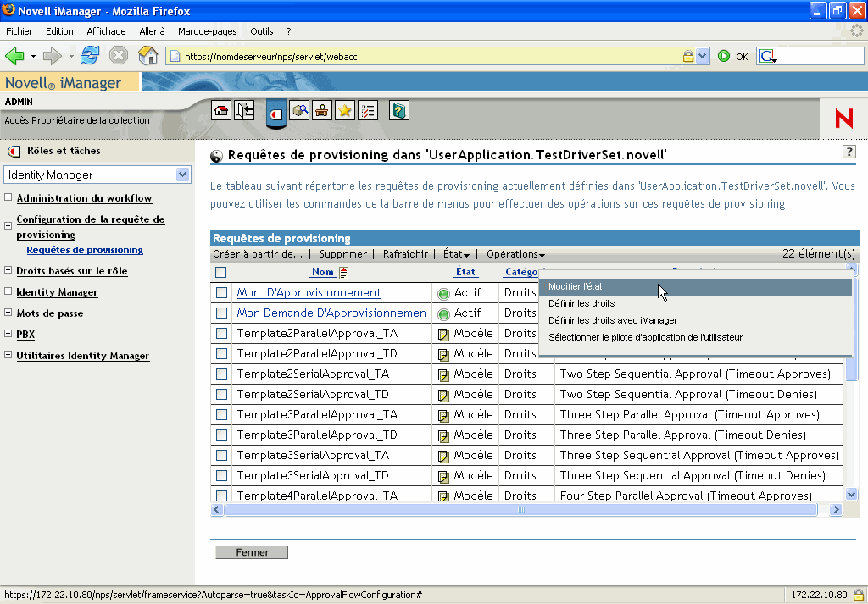Open the Mon_D'Approvisionnement link

pos(309,292)
